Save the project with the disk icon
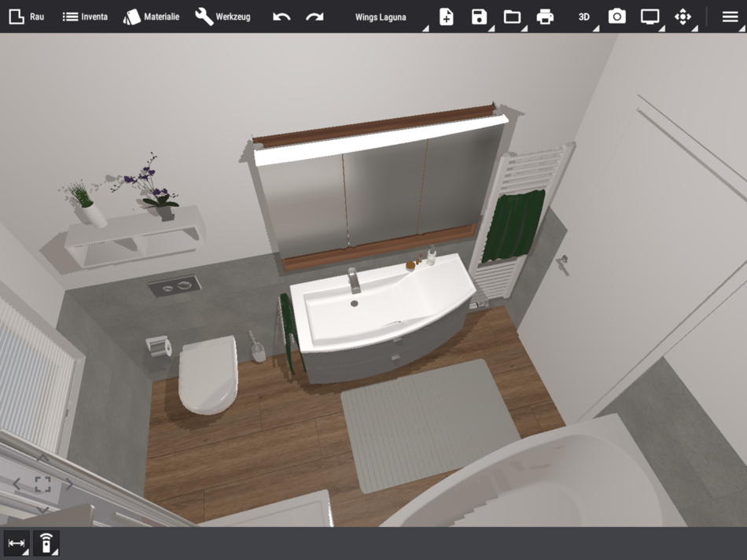 pos(480,17)
